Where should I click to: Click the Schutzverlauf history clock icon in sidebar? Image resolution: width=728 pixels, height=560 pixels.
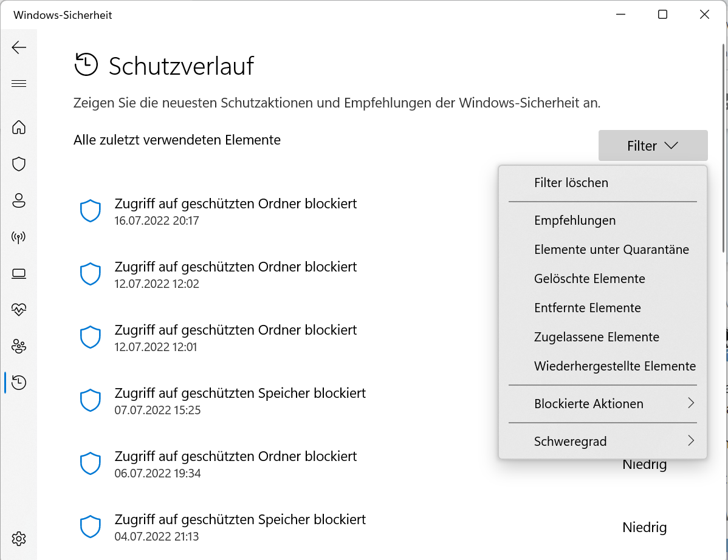click(x=19, y=383)
